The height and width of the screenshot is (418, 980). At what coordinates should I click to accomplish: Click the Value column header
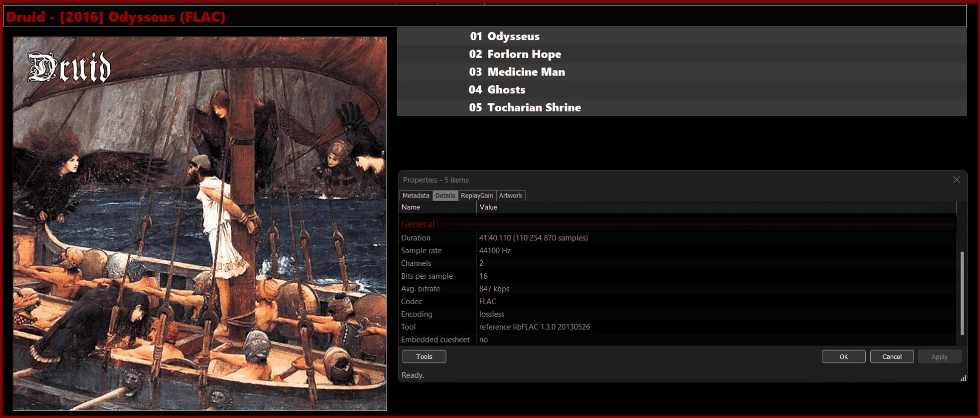tap(716, 207)
